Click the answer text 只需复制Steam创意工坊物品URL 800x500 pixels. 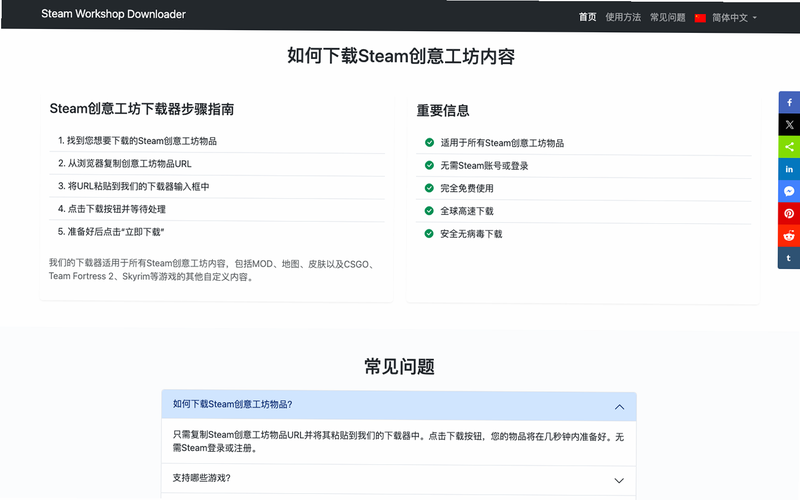[x=398, y=442]
